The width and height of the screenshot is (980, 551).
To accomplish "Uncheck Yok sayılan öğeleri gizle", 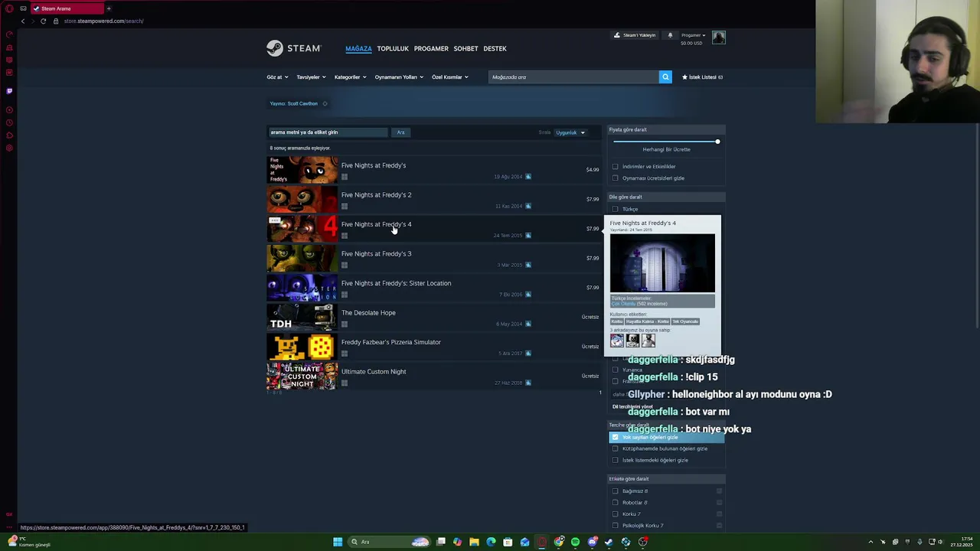I will [x=615, y=437].
